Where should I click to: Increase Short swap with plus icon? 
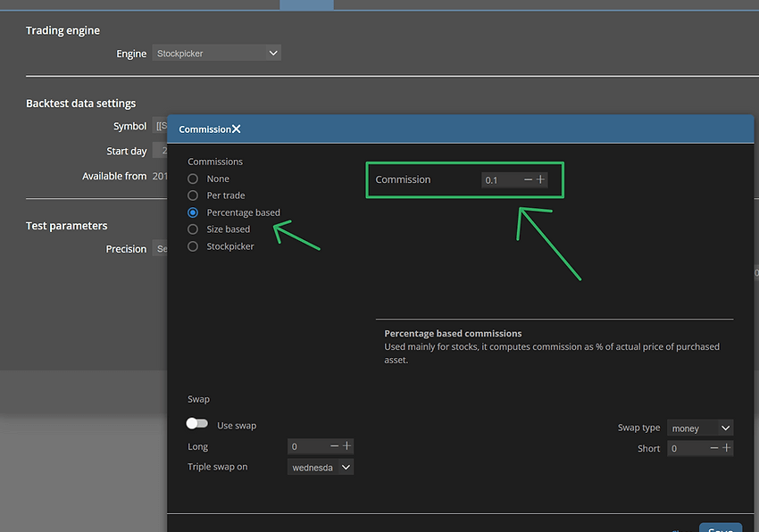(727, 448)
